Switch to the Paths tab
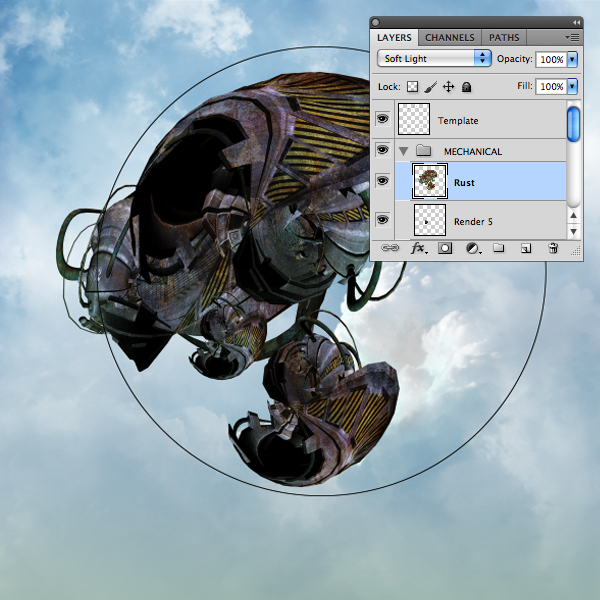Screen dimensions: 600x600 coord(504,38)
